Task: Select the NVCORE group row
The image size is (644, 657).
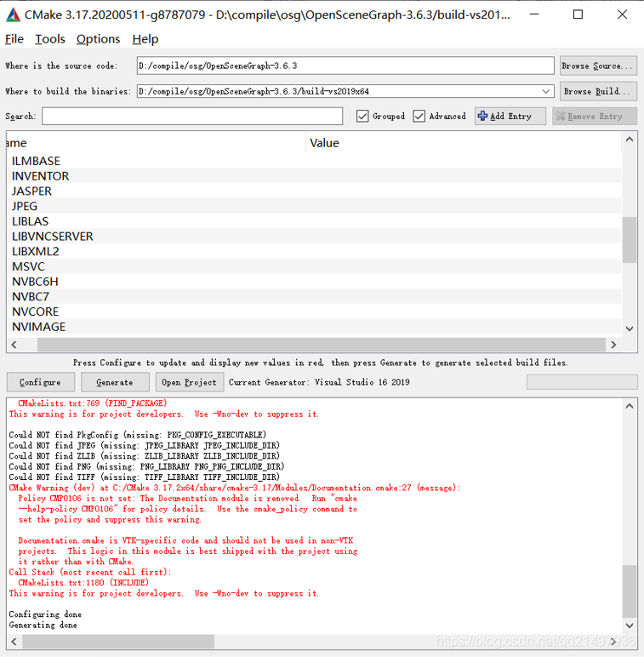Action: coord(314,311)
